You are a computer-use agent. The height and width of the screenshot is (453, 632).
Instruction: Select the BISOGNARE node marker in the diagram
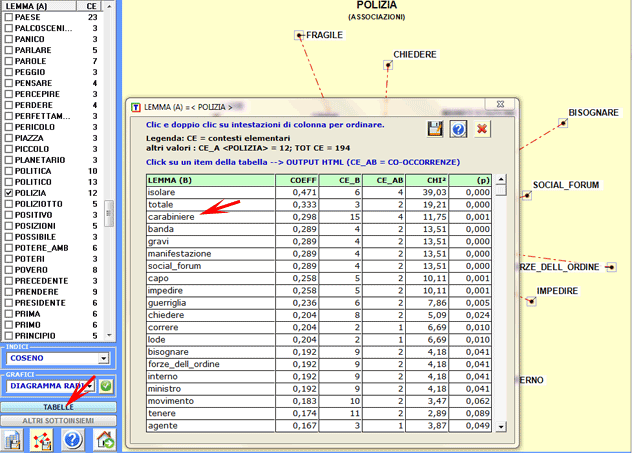point(563,123)
